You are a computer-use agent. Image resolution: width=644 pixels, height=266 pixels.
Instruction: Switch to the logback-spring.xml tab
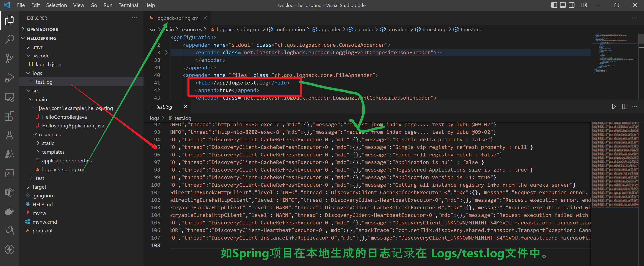(177, 18)
